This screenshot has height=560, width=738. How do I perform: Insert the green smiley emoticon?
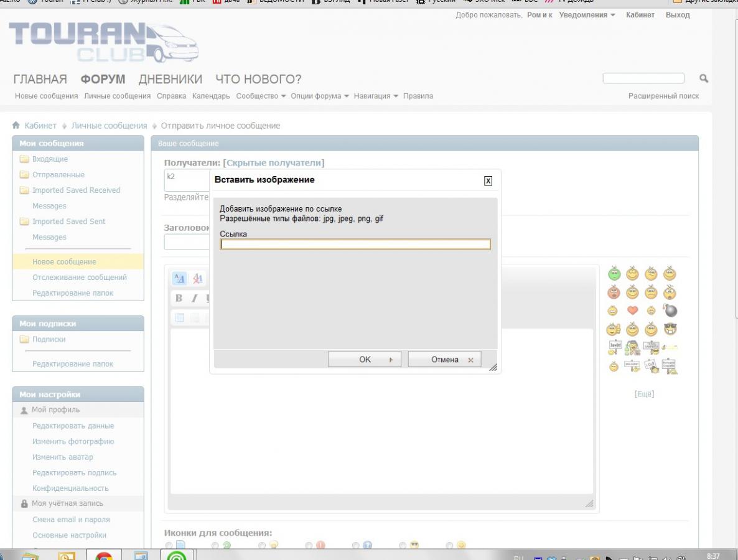pos(614,273)
